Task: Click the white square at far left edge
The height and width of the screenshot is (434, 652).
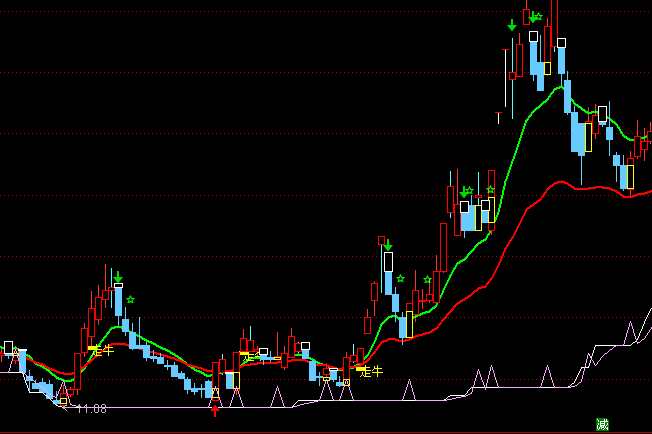Action: (x=10, y=347)
